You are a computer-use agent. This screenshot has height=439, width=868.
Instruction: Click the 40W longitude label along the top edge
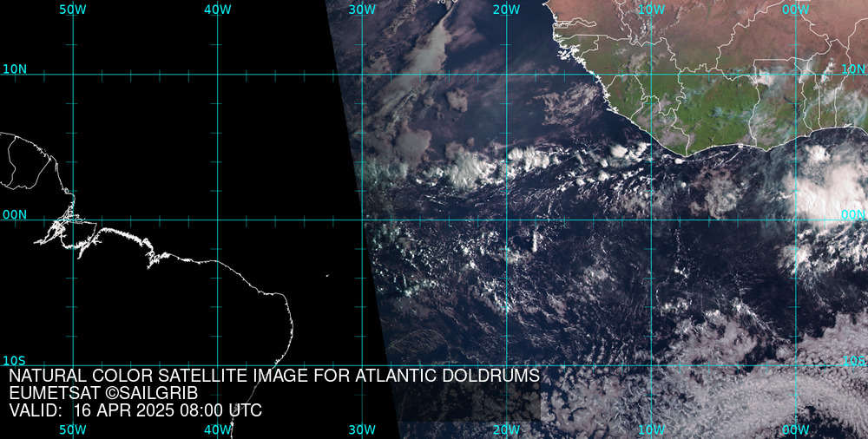tap(217, 10)
